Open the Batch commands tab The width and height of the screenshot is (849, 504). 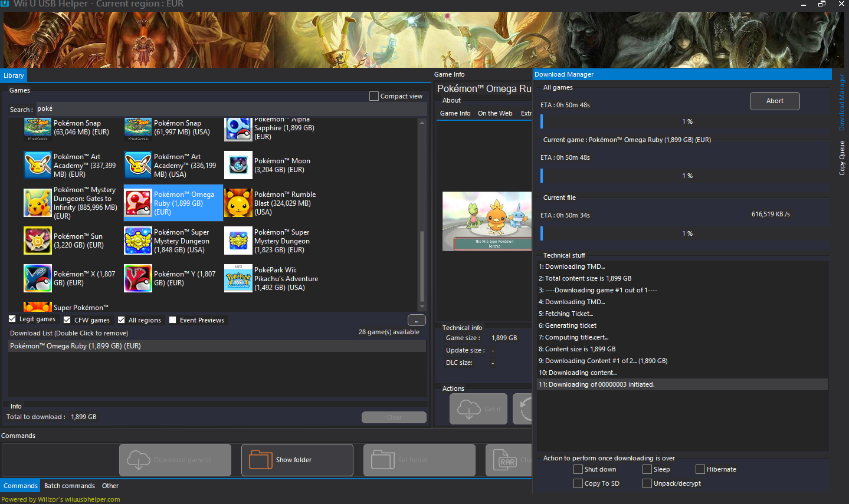(x=69, y=486)
